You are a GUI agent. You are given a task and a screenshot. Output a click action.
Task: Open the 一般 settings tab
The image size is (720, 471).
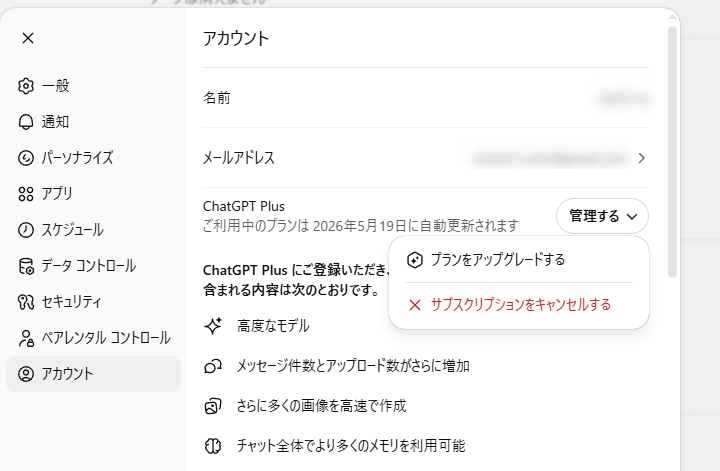coord(56,86)
